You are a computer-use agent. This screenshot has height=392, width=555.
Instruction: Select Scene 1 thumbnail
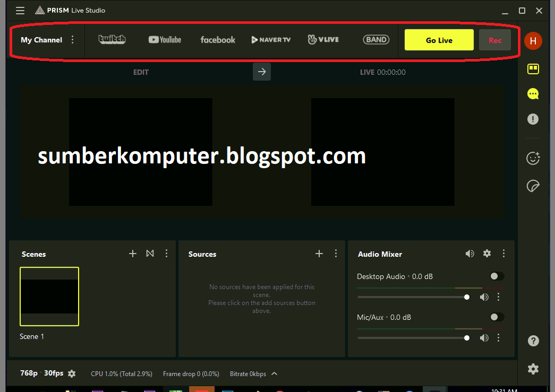[x=49, y=296]
